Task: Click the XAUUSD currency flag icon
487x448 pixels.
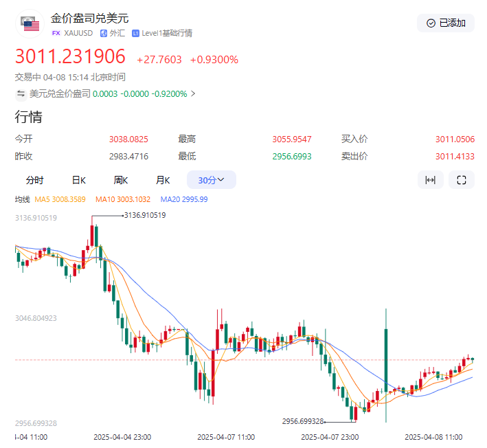Action: coord(30,23)
